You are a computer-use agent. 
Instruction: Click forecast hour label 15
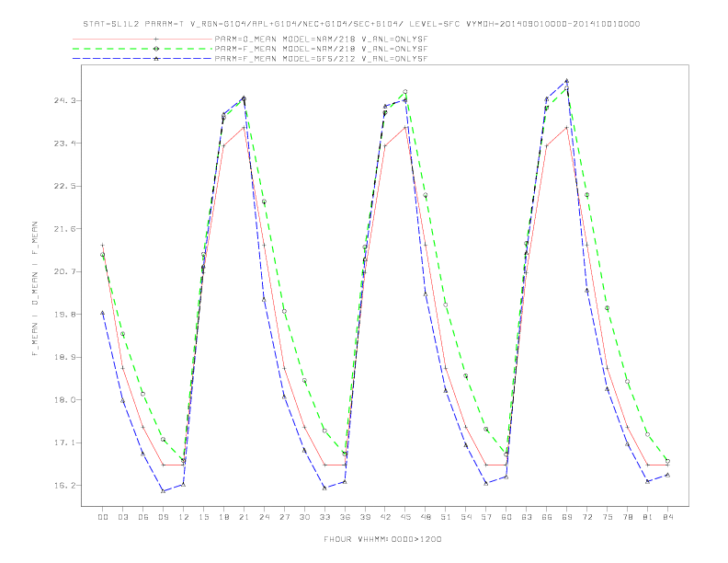tap(203, 517)
